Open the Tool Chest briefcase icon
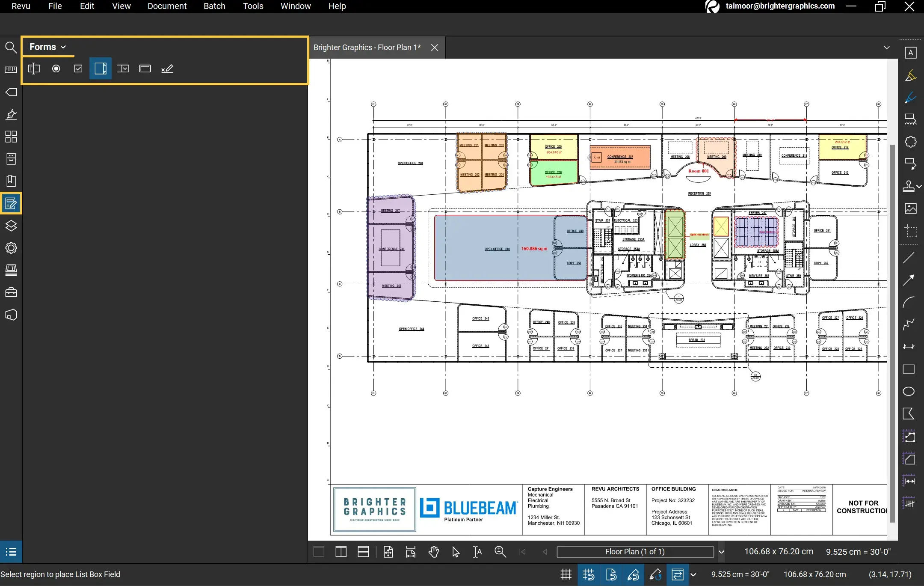 pyautogui.click(x=11, y=293)
